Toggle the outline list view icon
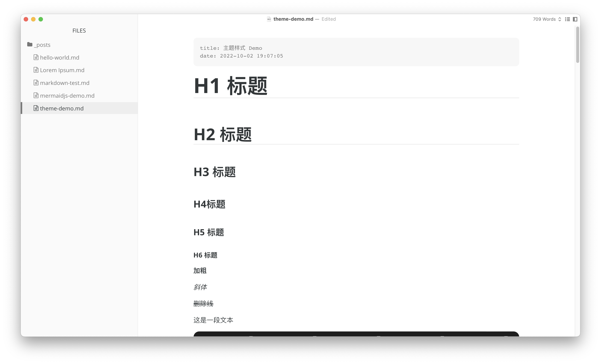601x364 pixels. (x=567, y=19)
